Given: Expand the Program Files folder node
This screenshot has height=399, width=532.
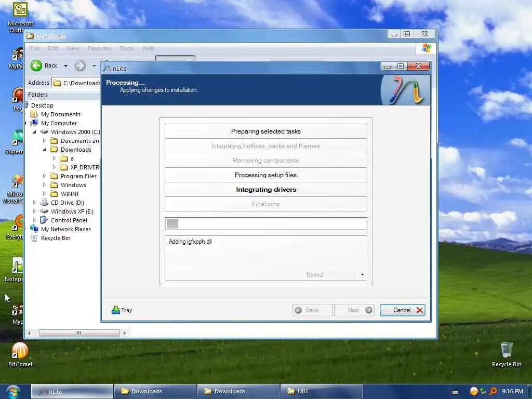Looking at the screenshot, I should 44,176.
